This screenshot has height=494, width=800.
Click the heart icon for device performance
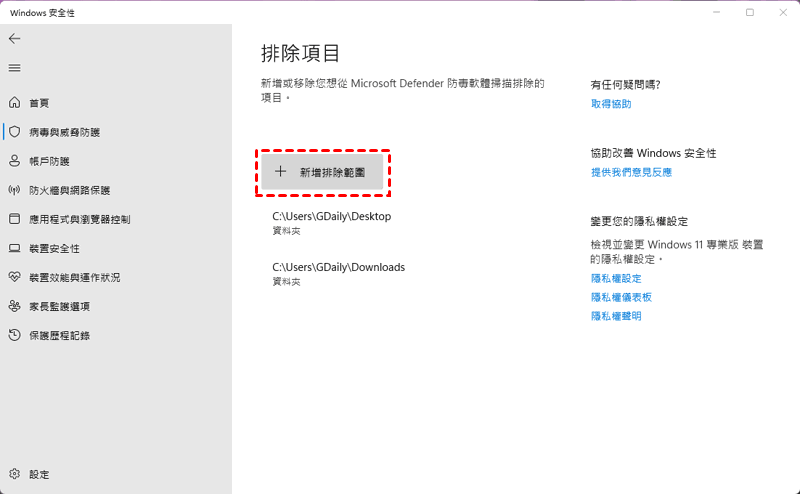(14, 277)
